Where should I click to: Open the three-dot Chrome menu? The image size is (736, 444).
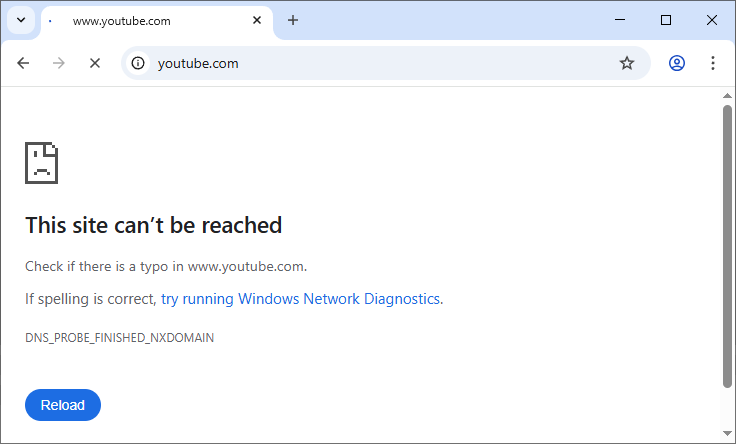713,63
